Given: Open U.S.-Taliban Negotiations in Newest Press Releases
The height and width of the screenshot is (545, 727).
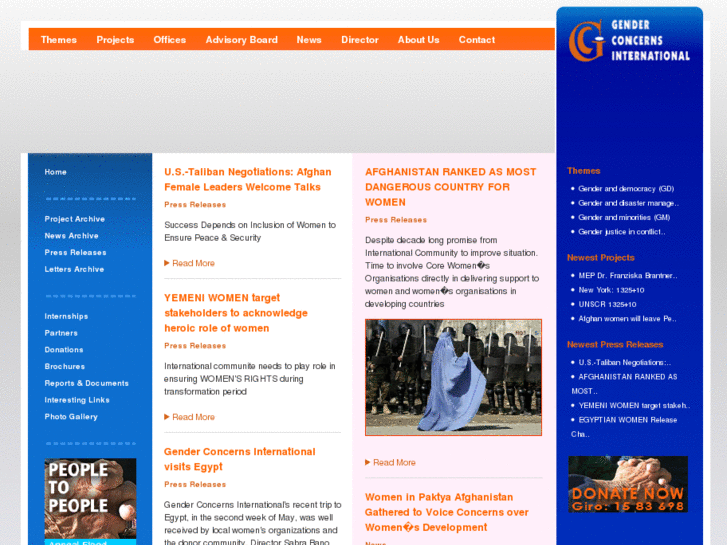Looking at the screenshot, I should click(x=625, y=362).
